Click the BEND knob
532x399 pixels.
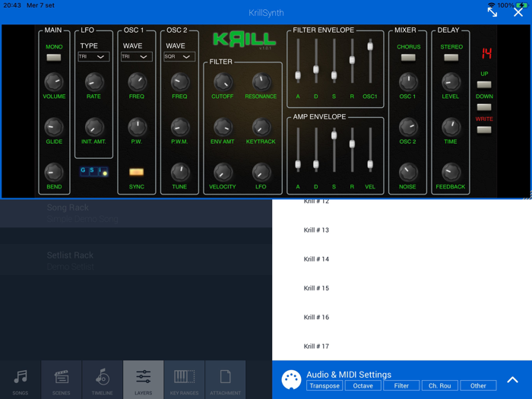coord(54,173)
